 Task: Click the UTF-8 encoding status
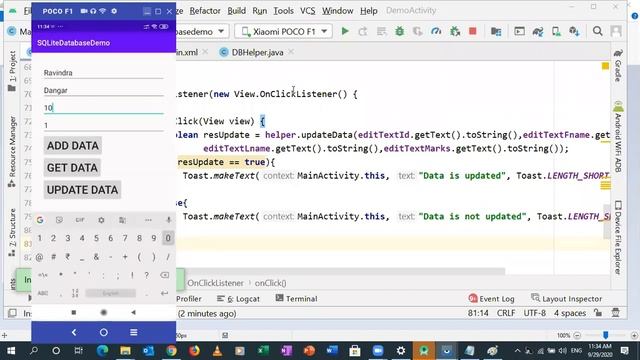[x=535, y=313]
